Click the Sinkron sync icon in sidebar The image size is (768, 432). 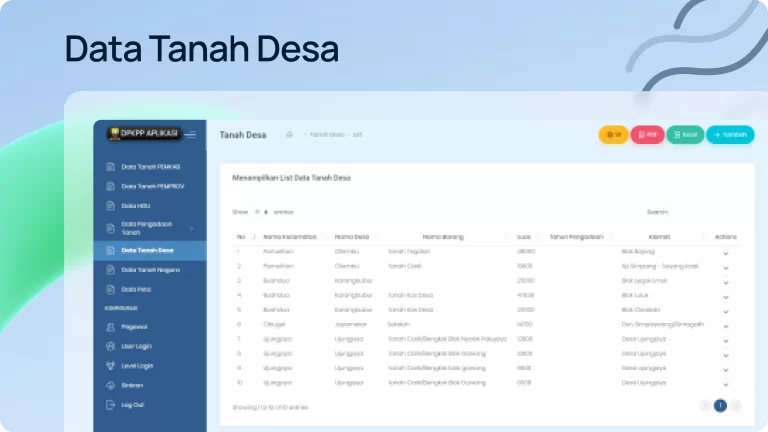click(x=110, y=385)
